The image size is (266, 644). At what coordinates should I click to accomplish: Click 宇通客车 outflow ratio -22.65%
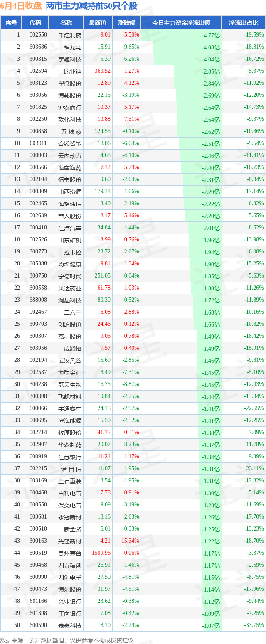pyautogui.click(x=254, y=408)
